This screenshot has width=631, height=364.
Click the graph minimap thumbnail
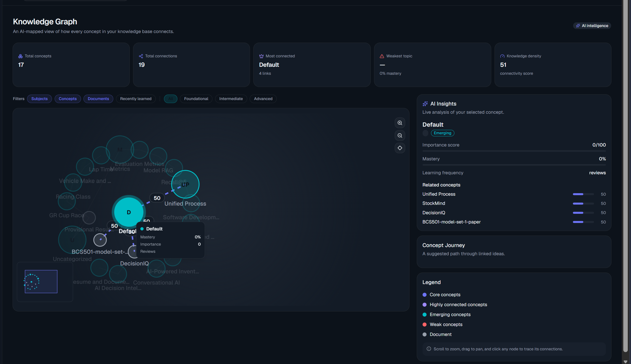[41, 282]
